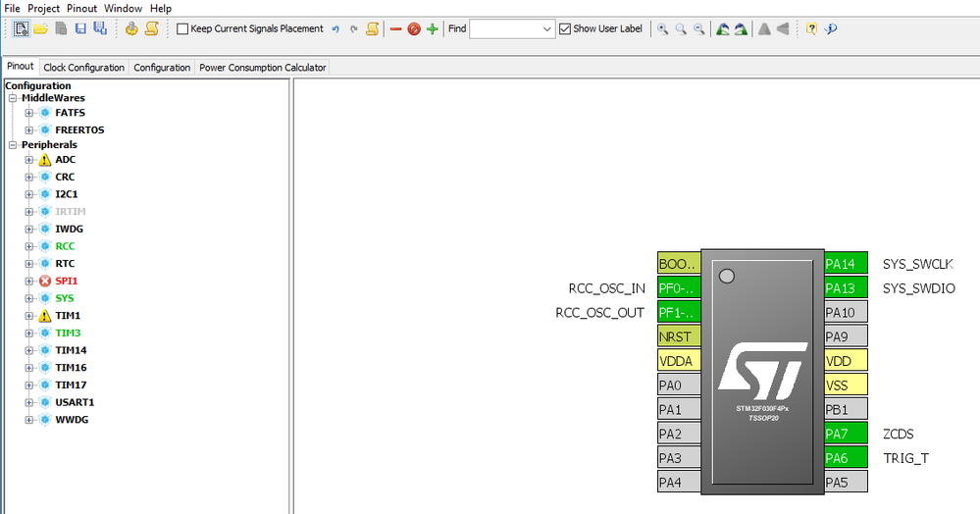Click the grey PA4 pin
The width and height of the screenshot is (980, 514).
679,482
